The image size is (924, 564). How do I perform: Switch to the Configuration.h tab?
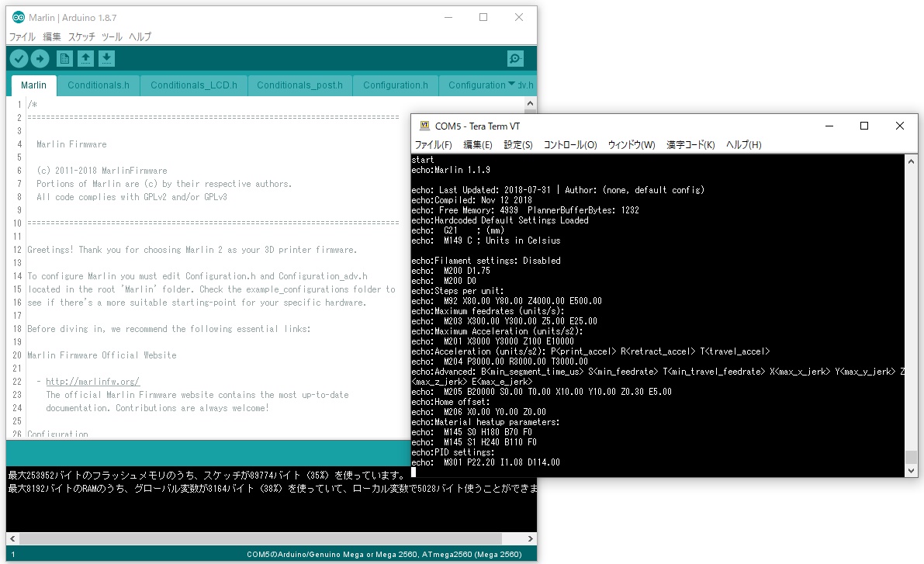pyautogui.click(x=395, y=85)
